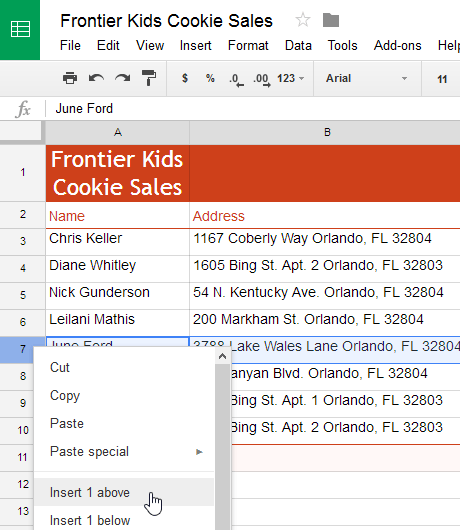Decrease decimal places
This screenshot has width=460, height=530.
point(236,80)
